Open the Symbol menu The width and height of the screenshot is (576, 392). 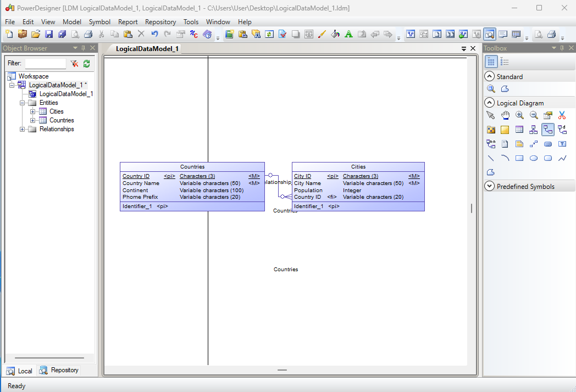99,22
